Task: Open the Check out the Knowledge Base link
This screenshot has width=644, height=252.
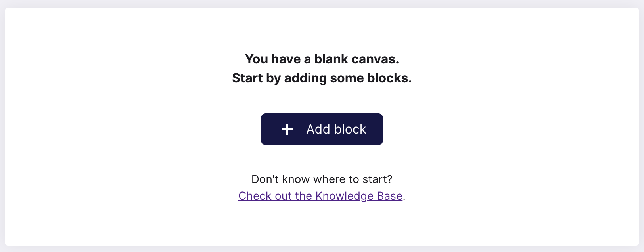Action: pyautogui.click(x=320, y=196)
